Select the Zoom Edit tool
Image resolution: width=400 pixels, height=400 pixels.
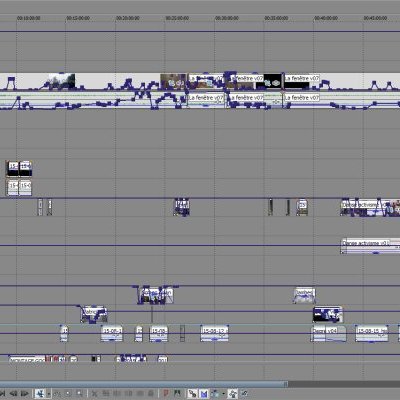pyautogui.click(x=79, y=394)
